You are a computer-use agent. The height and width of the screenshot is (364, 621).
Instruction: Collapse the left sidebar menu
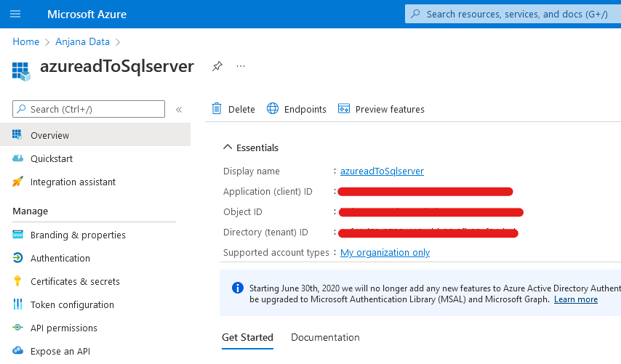pos(179,109)
